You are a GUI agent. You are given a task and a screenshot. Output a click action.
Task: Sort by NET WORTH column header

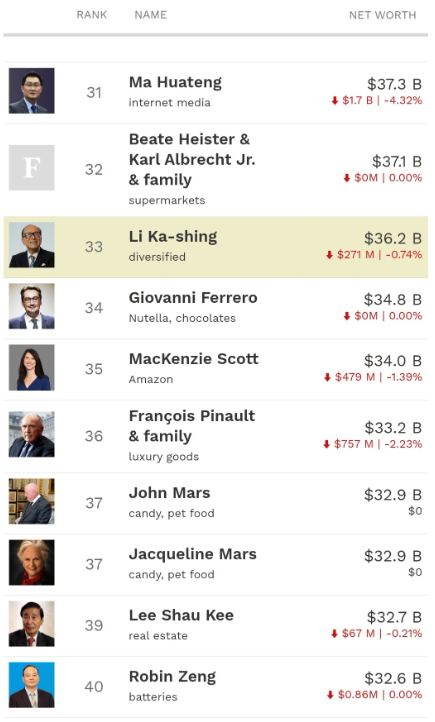click(383, 15)
